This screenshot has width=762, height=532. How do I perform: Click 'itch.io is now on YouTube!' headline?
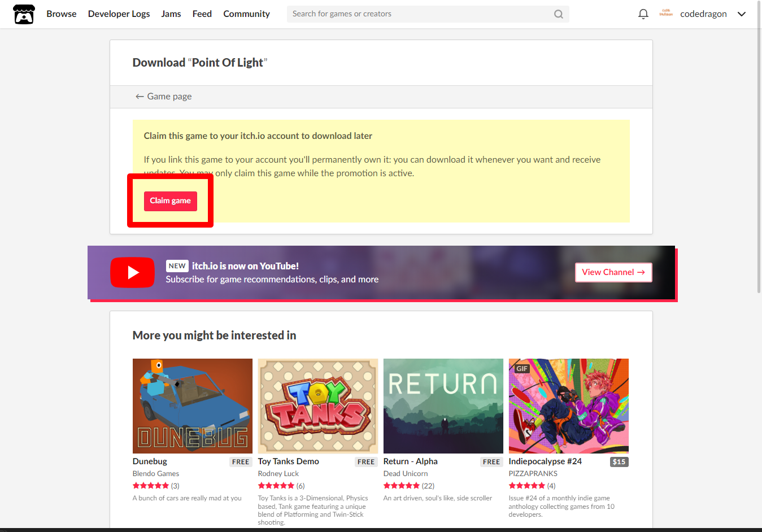point(245,266)
